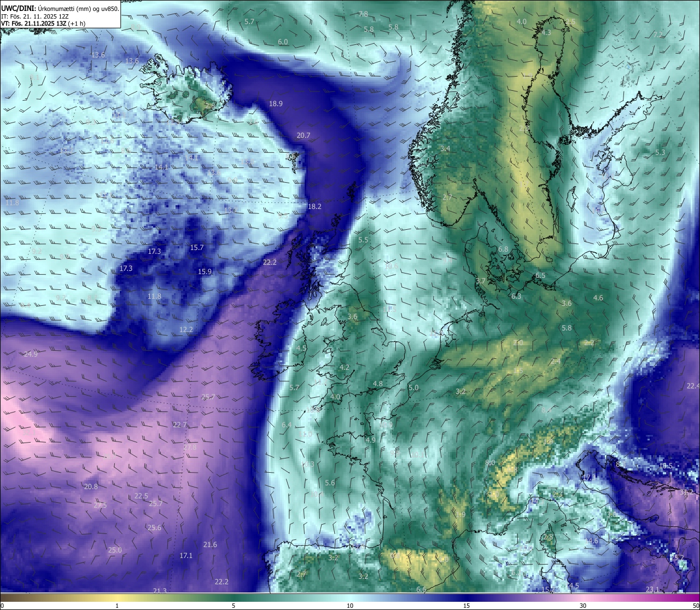Click the 21.6 map value
700x610 pixels.
click(x=210, y=544)
